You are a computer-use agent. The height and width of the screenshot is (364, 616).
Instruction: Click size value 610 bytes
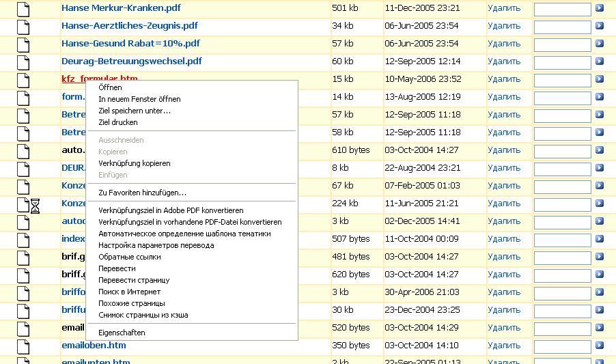[351, 150]
